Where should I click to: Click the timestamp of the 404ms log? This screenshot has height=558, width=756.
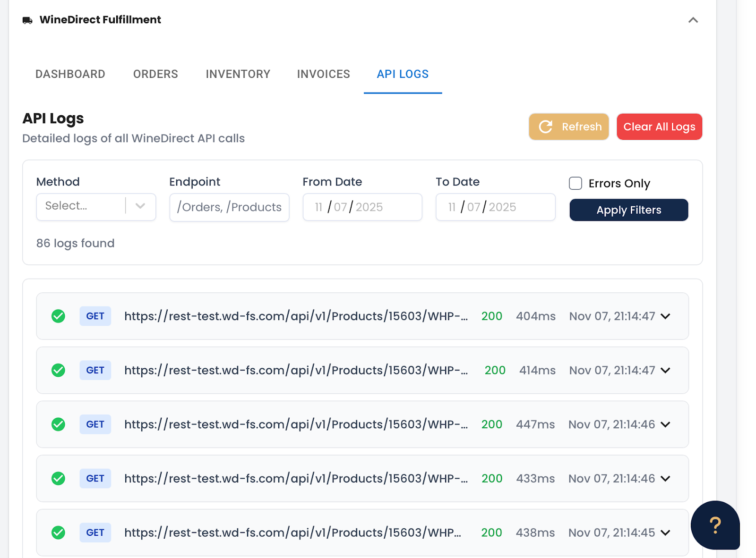click(x=612, y=316)
